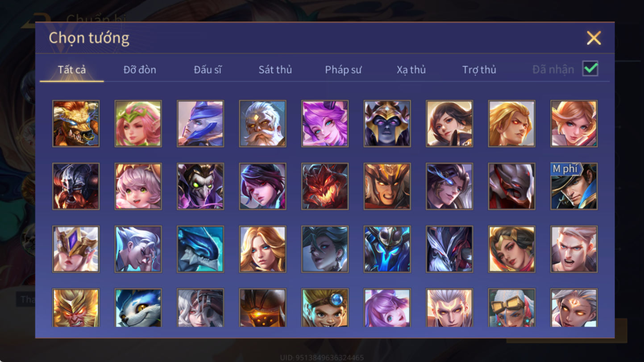Viewport: 644px width, 362px height.
Task: Choose the hero tagged M phí
Action: point(574,186)
